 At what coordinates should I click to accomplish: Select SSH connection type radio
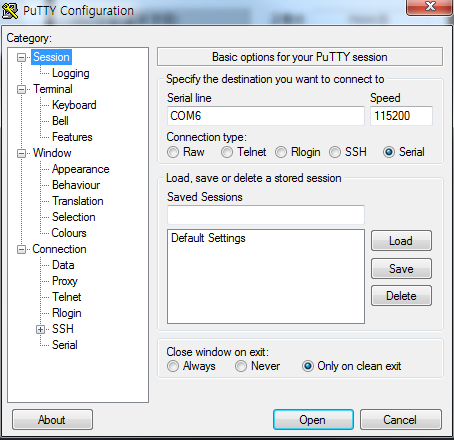pyautogui.click(x=335, y=152)
